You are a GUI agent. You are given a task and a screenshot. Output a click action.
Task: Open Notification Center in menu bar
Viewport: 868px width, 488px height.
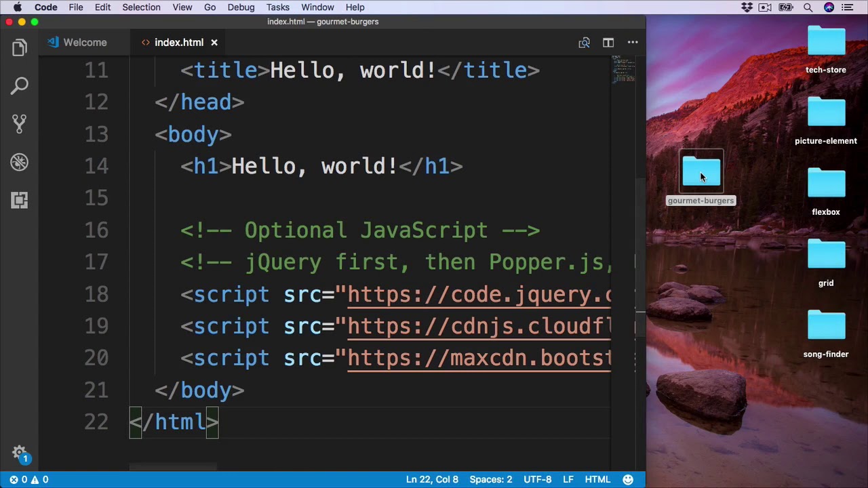847,7
